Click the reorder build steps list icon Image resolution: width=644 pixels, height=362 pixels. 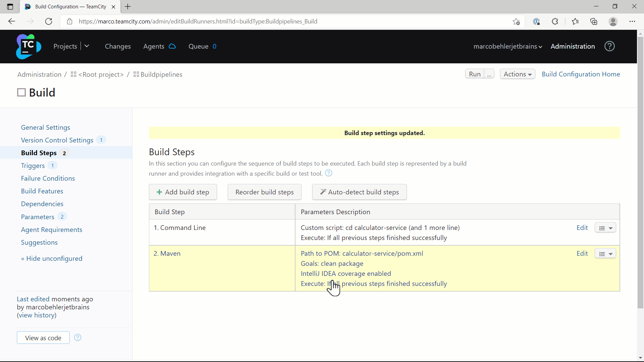coord(265,192)
